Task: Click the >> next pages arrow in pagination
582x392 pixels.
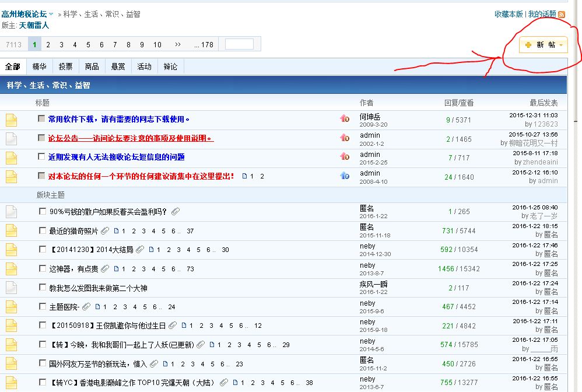Action: pyautogui.click(x=178, y=44)
